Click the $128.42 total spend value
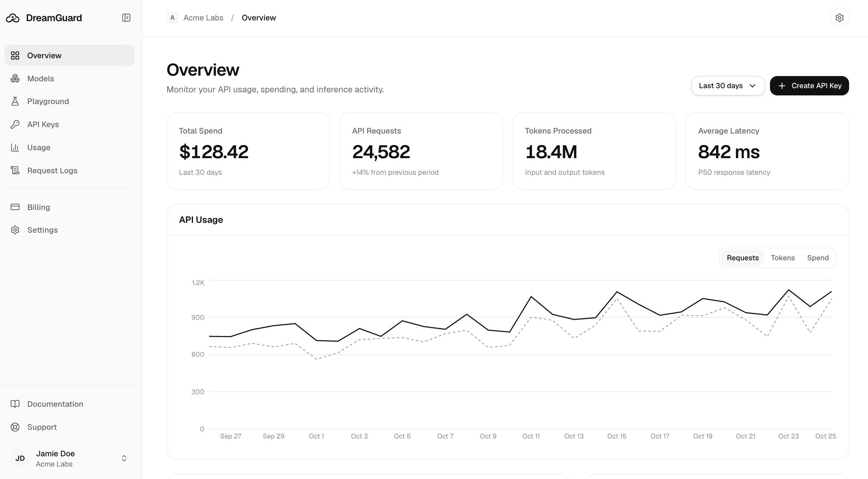This screenshot has width=868, height=479. pyautogui.click(x=214, y=152)
